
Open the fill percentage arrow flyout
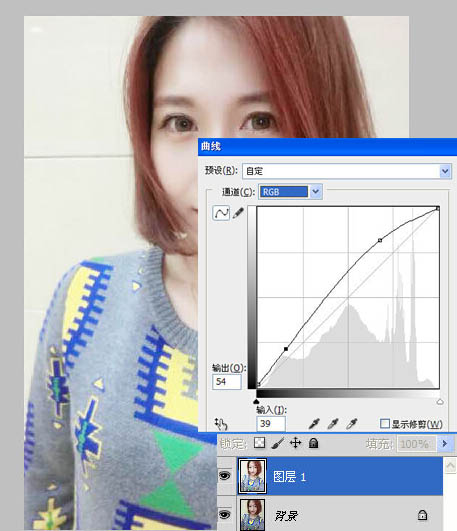pyautogui.click(x=445, y=443)
